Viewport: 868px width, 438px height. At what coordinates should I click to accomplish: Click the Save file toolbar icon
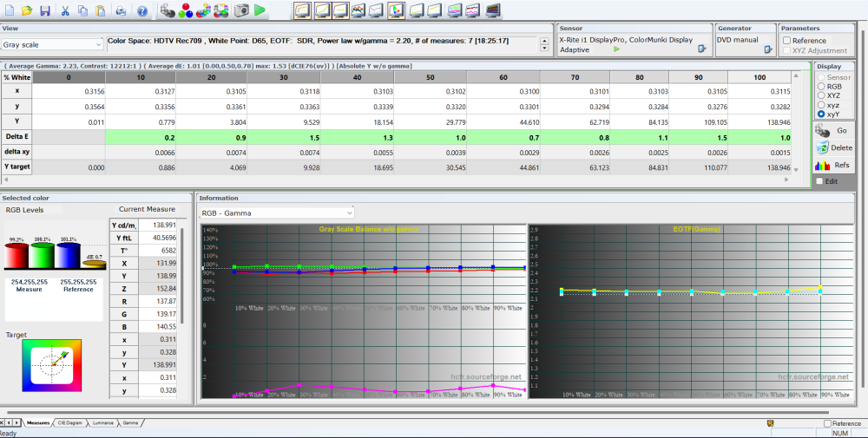click(44, 10)
